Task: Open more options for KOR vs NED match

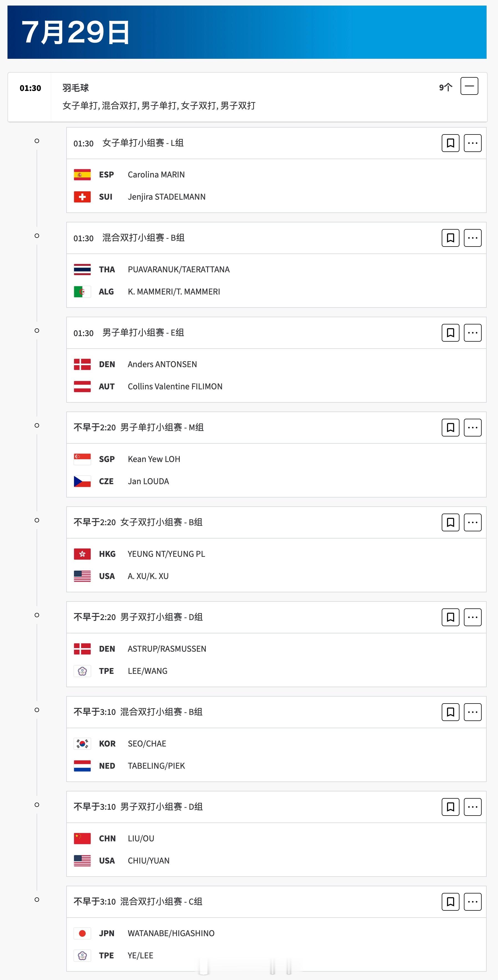Action: (x=472, y=712)
